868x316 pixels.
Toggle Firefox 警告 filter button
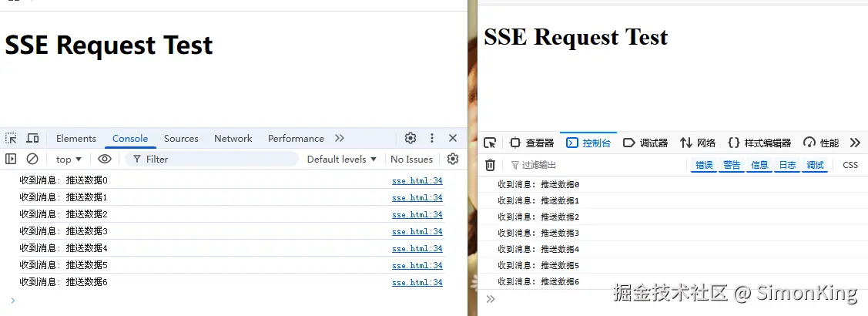(732, 165)
